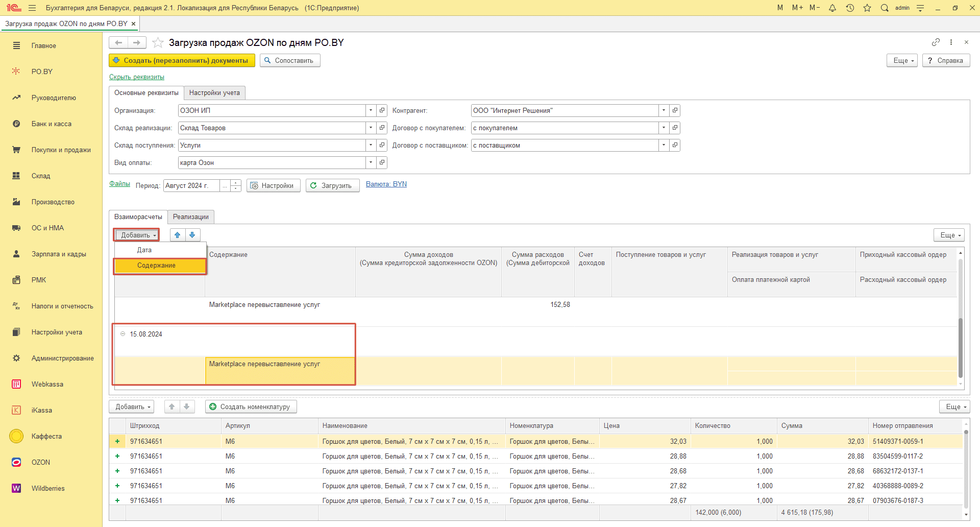980x527 pixels.
Task: Expand Договор с покупателем dropdown arrow
Action: coord(664,128)
